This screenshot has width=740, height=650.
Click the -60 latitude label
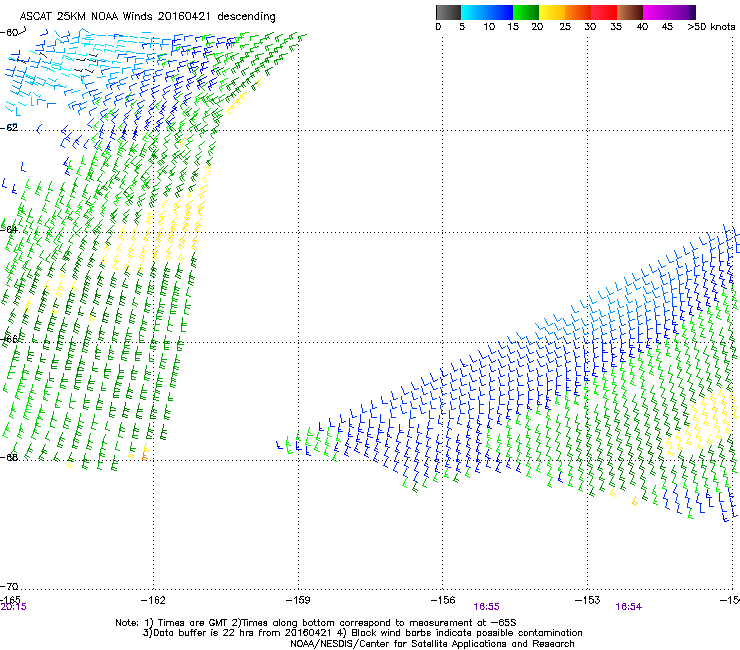(x=9, y=33)
